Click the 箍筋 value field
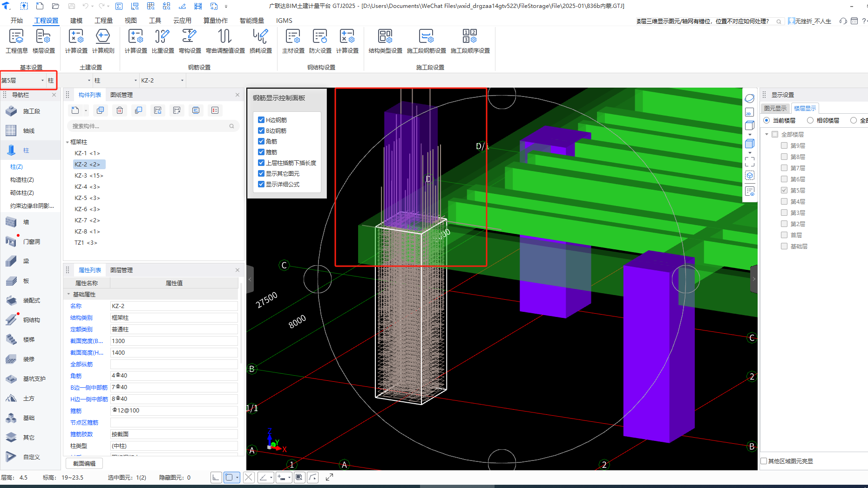This screenshot has height=488, width=868. (x=174, y=411)
